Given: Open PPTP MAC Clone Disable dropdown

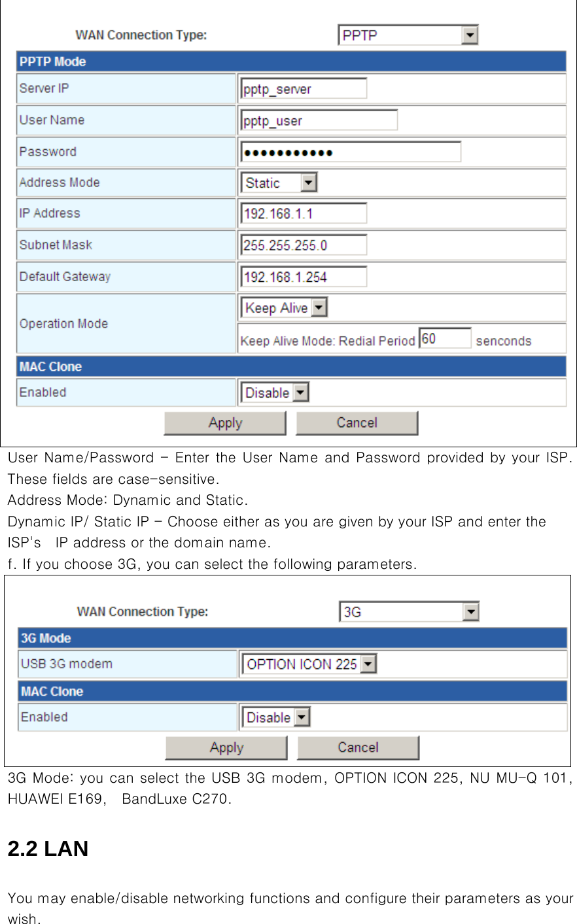Looking at the screenshot, I should pos(275,393).
